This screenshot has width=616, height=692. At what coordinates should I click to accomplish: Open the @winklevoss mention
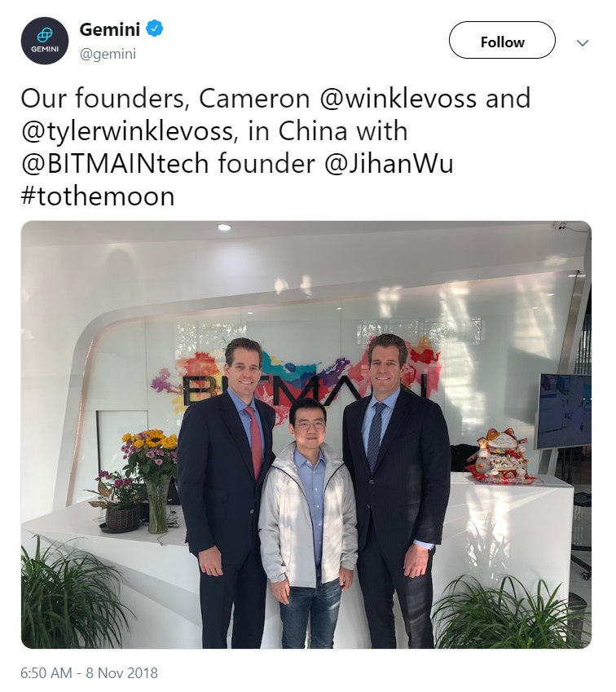[398, 99]
